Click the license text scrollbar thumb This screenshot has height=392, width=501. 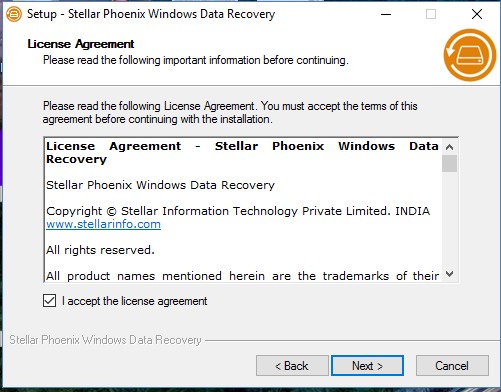point(449,163)
